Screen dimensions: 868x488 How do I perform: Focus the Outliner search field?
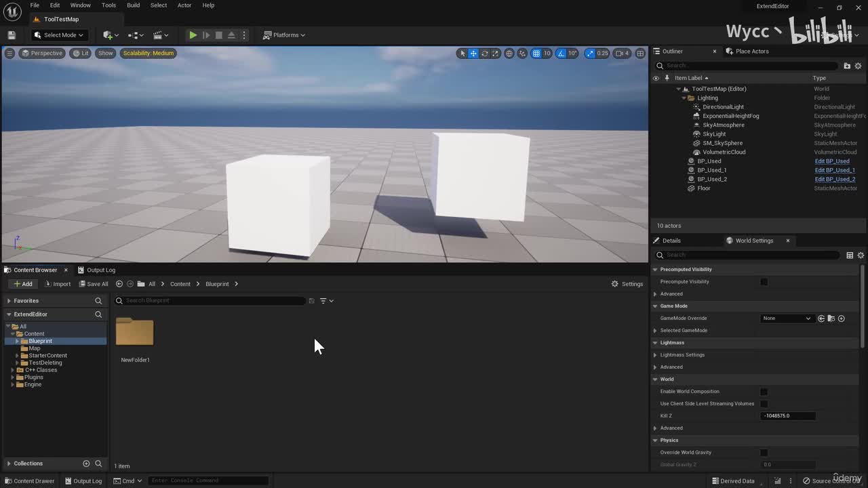point(747,66)
